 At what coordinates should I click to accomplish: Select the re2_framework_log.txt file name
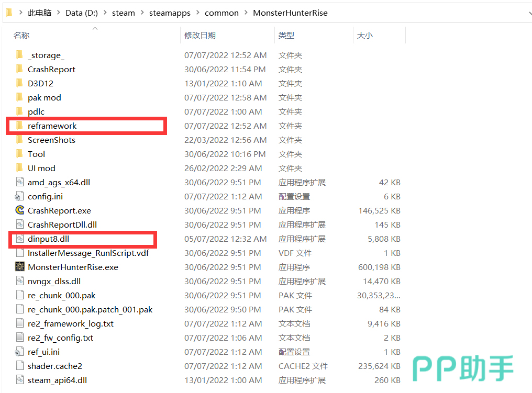[71, 324]
